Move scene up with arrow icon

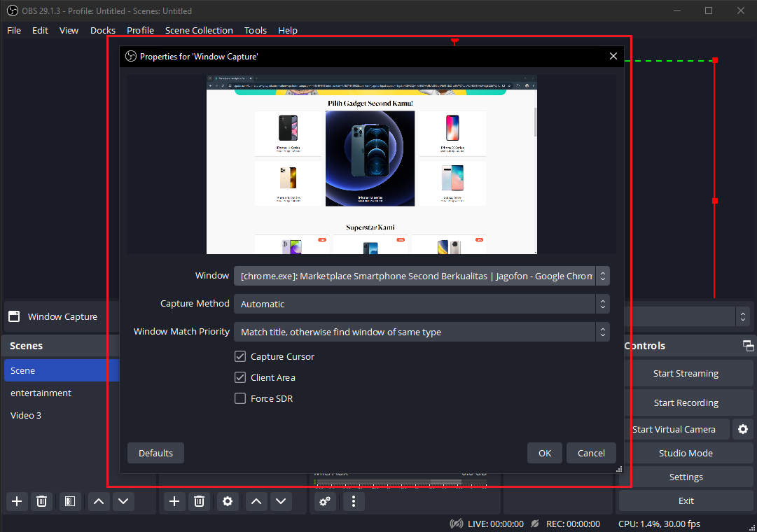tap(99, 501)
